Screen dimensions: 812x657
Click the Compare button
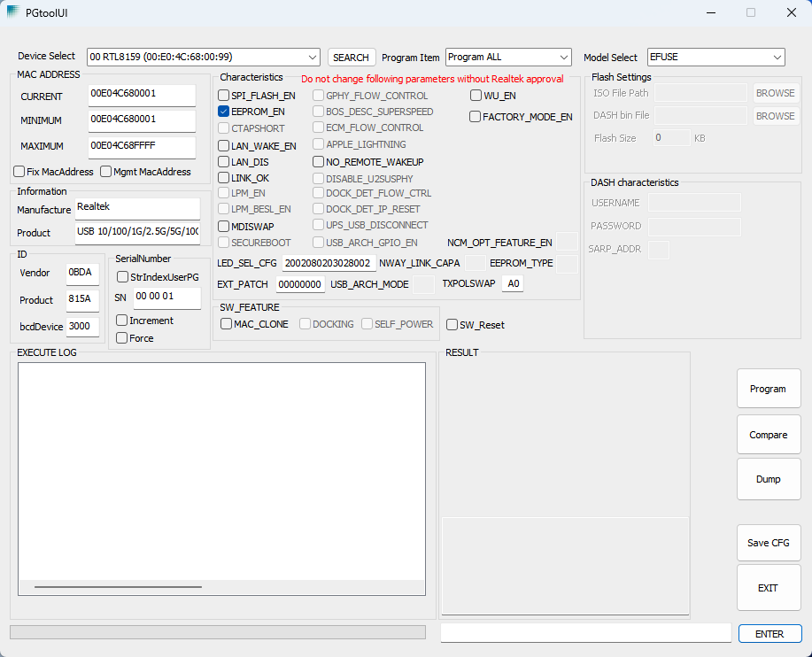[768, 435]
